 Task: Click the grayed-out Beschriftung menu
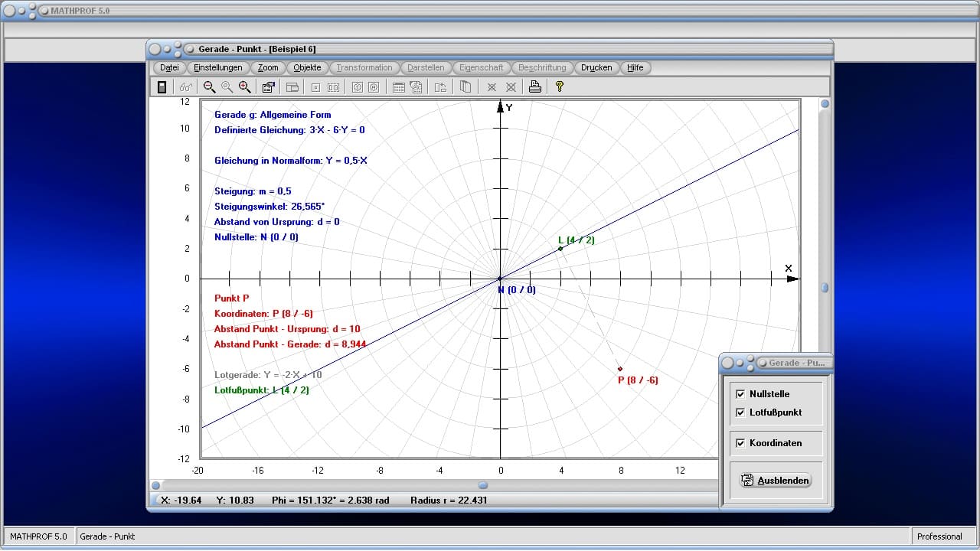click(542, 67)
